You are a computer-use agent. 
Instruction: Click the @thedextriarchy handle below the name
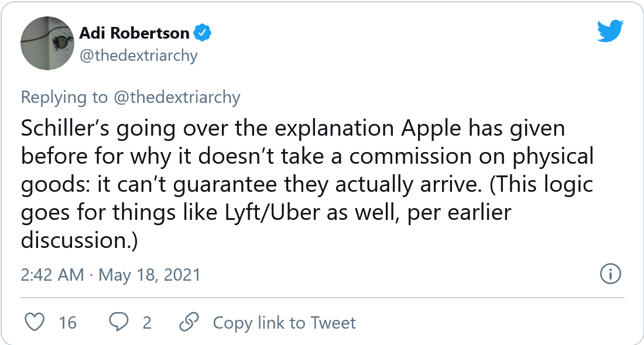tap(138, 56)
